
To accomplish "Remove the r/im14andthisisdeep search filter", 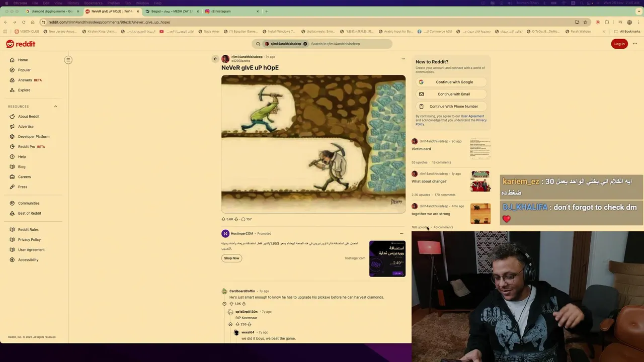I will tap(305, 44).
